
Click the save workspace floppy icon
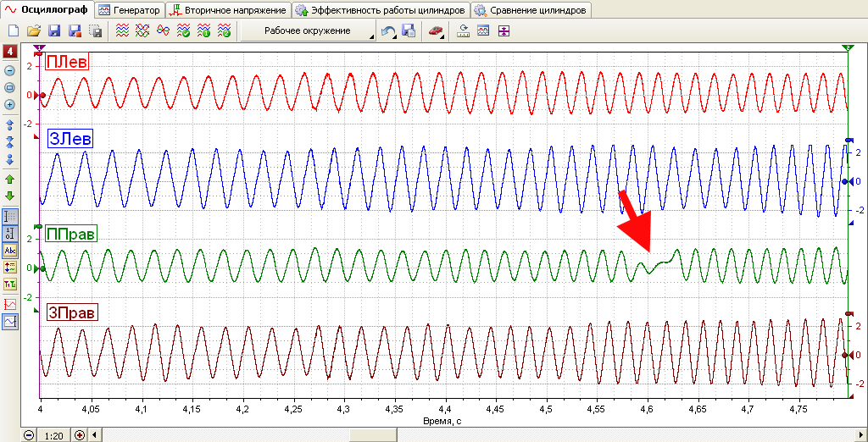tap(409, 31)
